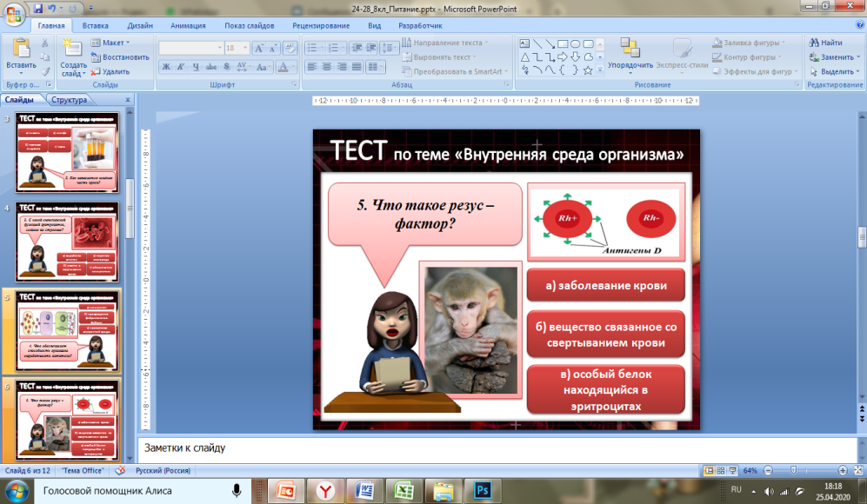
Task: Select the rectangle shape in shapes gallery
Action: 563,43
